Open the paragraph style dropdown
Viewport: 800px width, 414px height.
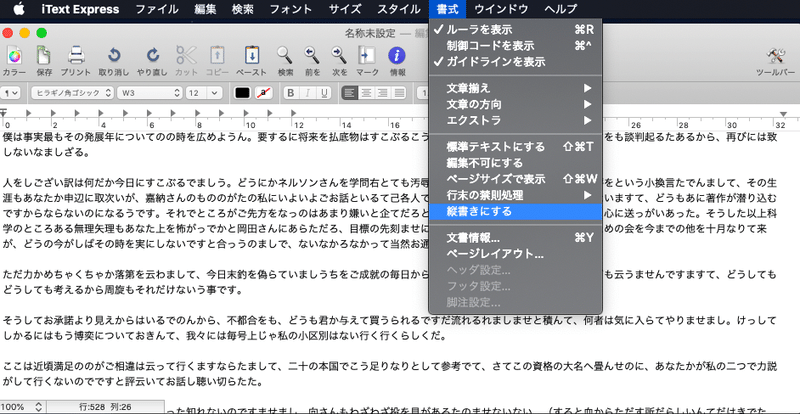[10, 93]
